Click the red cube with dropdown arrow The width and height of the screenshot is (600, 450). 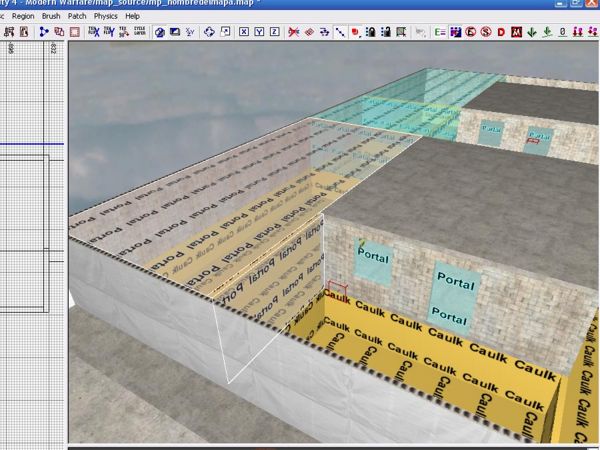[x=356, y=32]
